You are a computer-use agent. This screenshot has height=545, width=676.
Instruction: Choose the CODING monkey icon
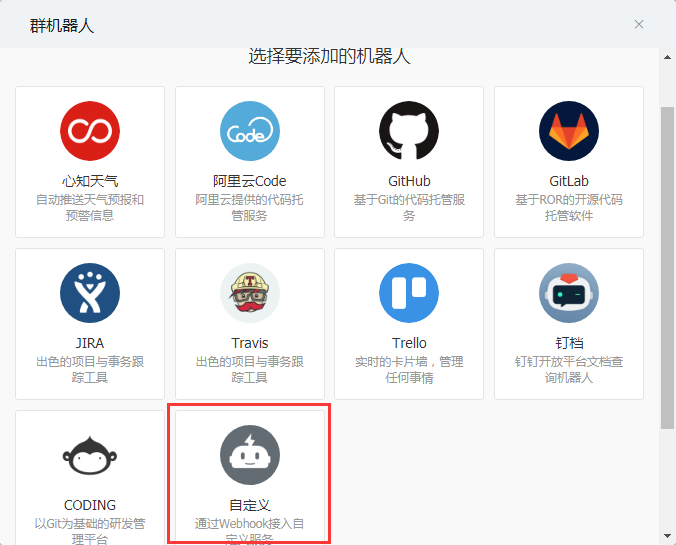90,455
